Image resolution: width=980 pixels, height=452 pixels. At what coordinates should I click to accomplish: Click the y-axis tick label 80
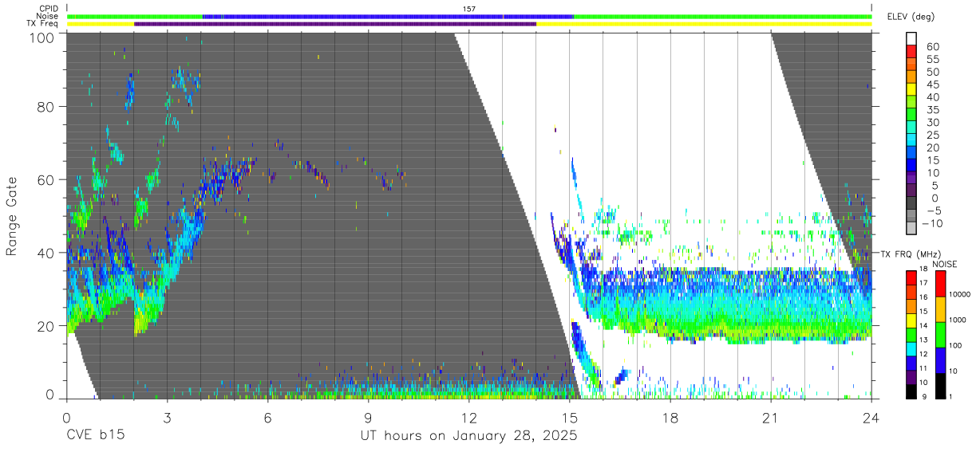click(47, 107)
